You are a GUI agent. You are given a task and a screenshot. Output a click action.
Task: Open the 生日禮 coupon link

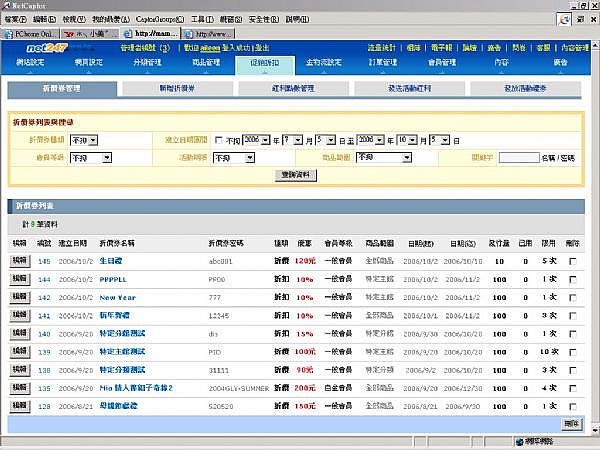click(111, 261)
